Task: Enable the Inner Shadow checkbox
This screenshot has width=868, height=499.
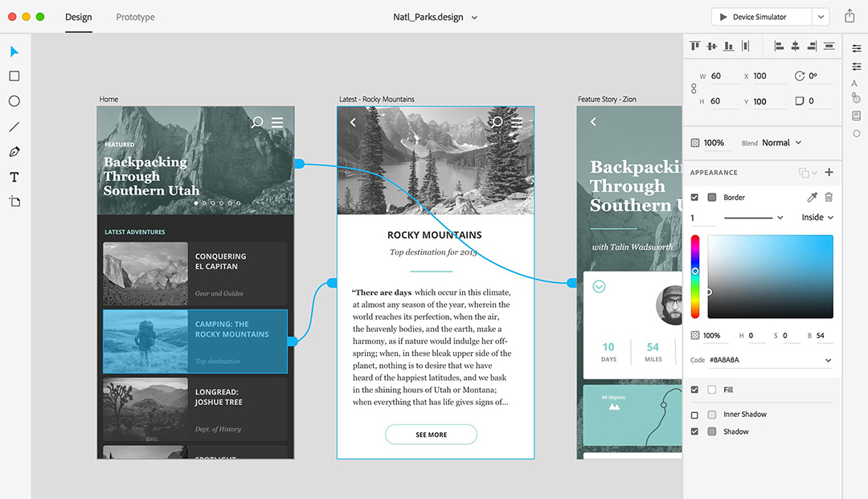Action: [694, 415]
